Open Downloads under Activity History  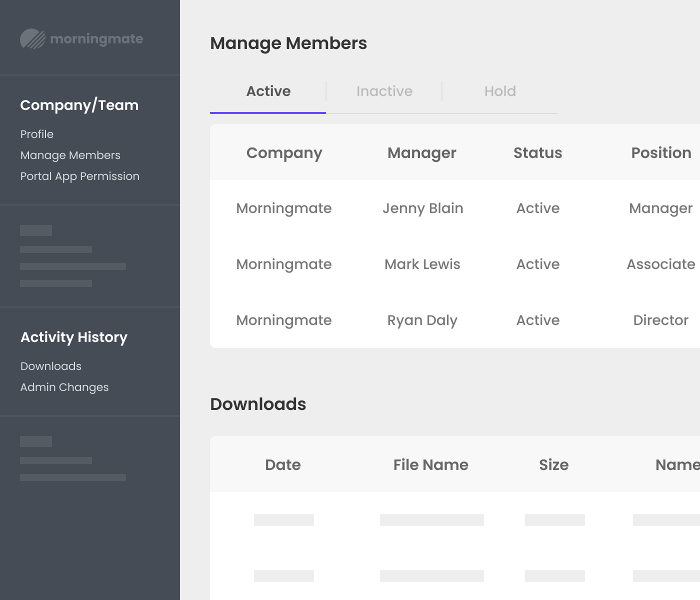click(x=50, y=366)
